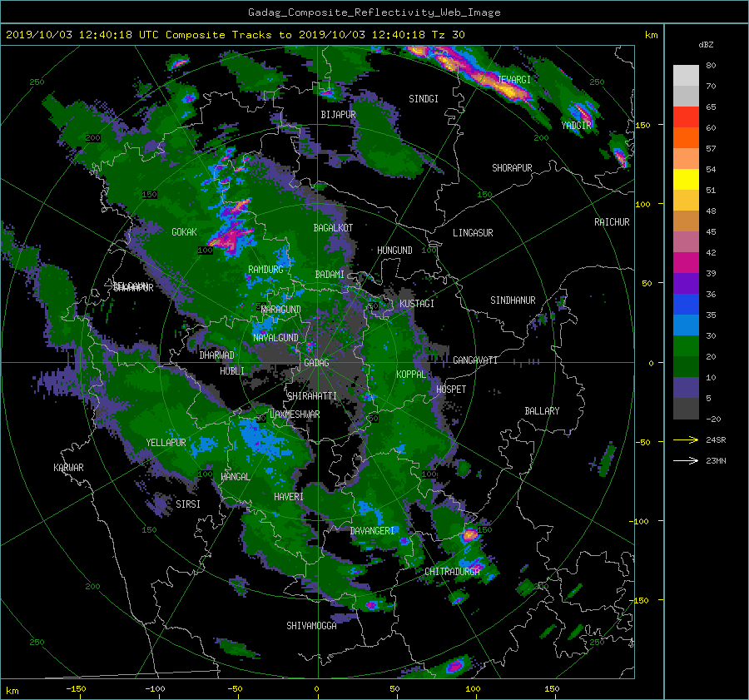Click the indigo 5-10 dBZ legend swatch

coord(686,388)
